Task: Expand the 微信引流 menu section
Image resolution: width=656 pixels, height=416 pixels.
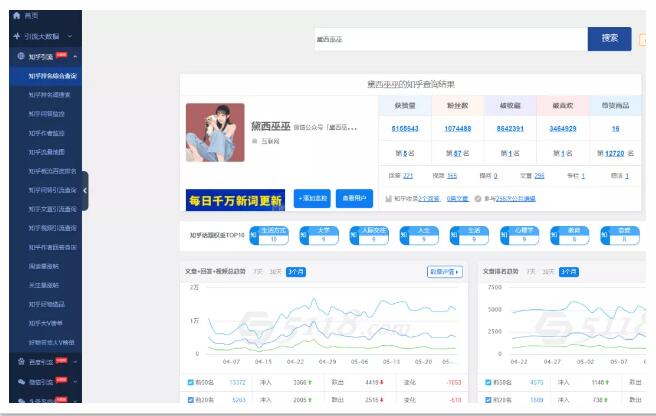Action: (x=75, y=382)
